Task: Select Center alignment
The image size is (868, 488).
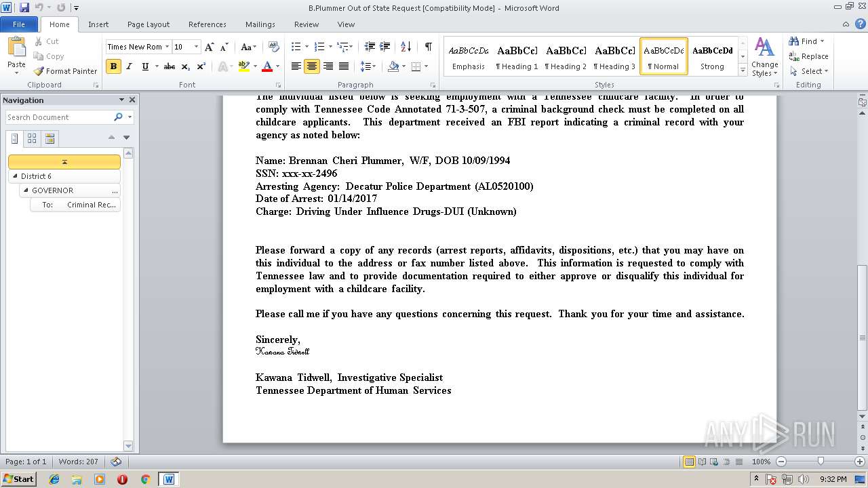Action: coord(312,66)
